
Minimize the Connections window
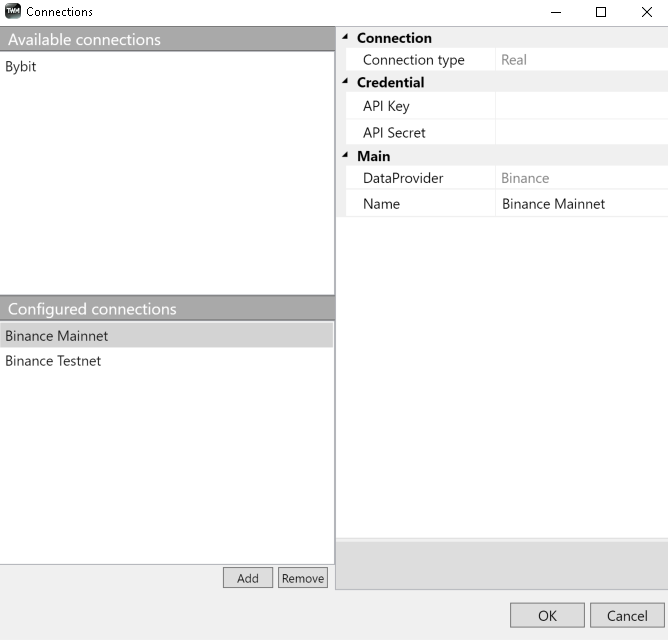coord(556,12)
